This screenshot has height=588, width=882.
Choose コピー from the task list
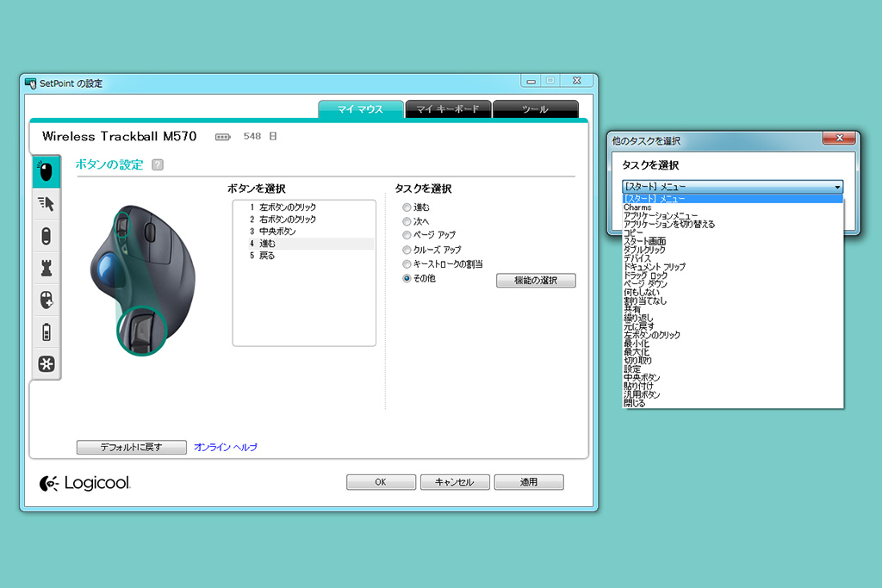733,232
